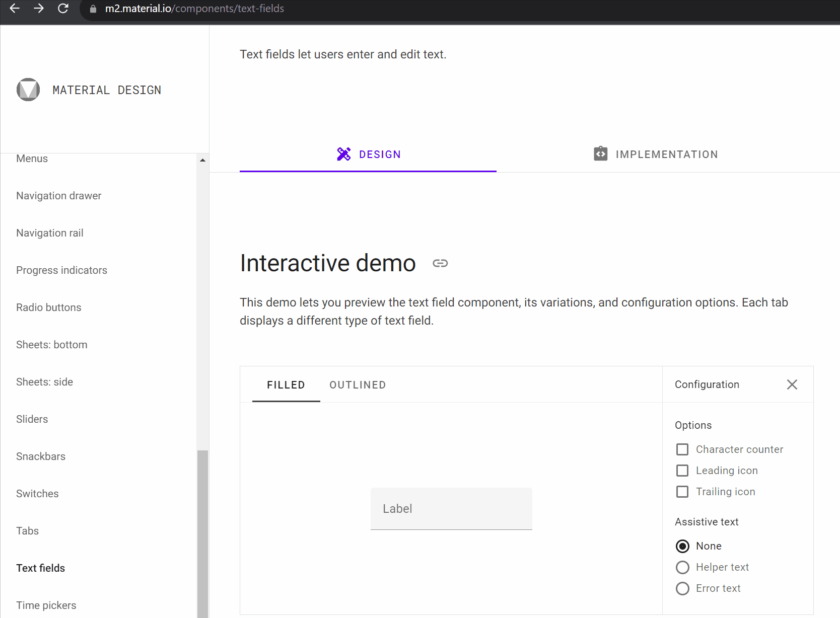
Task: Enable the Character counter checkbox
Action: pyautogui.click(x=682, y=449)
